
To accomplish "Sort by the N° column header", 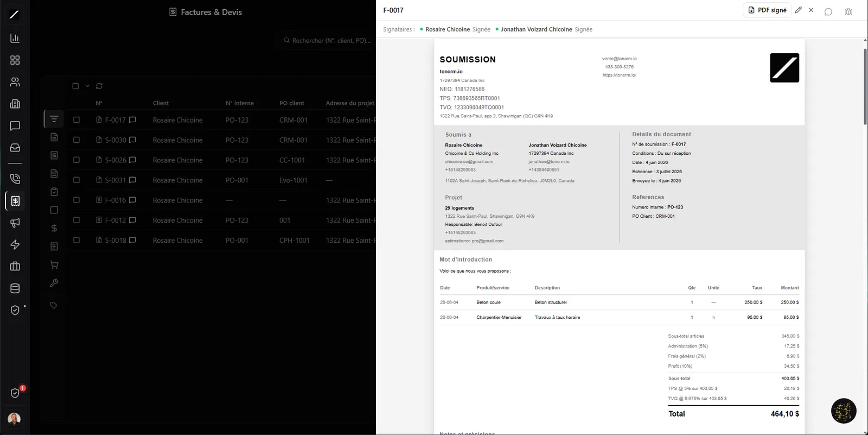I will pos(99,103).
